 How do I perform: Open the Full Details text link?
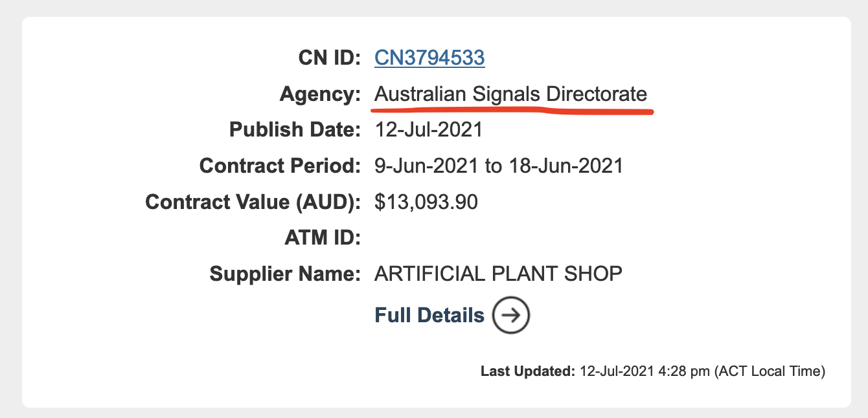429,315
